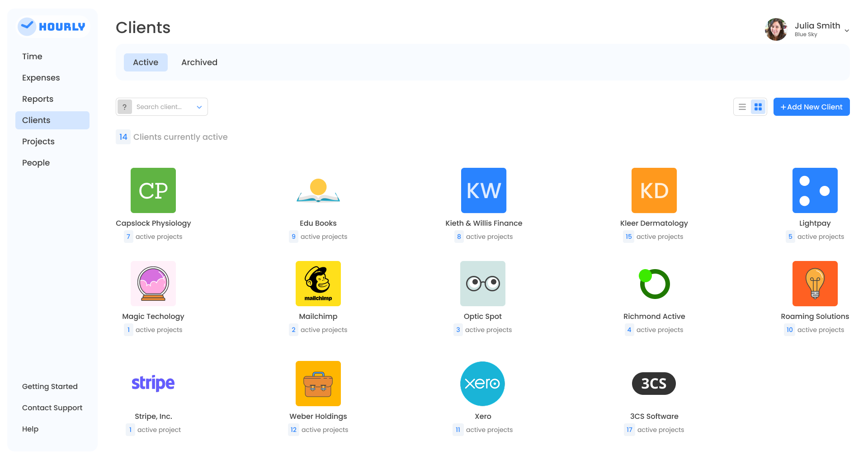868x460 pixels.
Task: Select the 3CS Software logo
Action: pyautogui.click(x=654, y=384)
